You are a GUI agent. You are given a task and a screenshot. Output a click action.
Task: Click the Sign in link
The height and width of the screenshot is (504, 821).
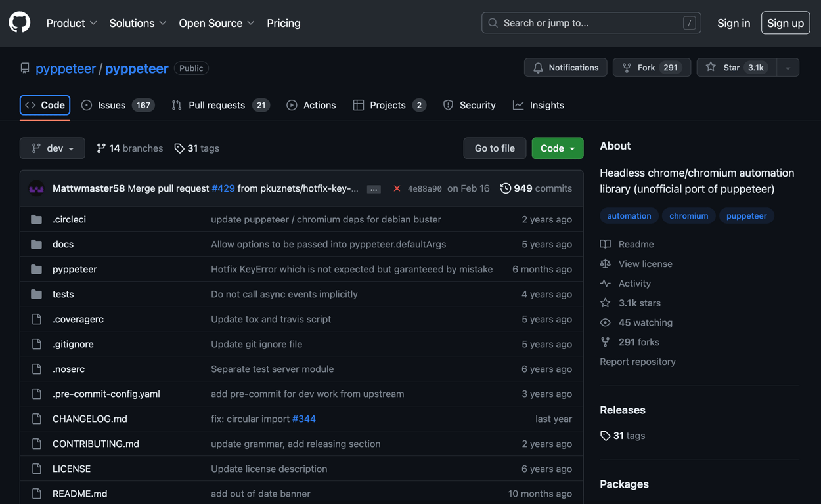pyautogui.click(x=734, y=23)
